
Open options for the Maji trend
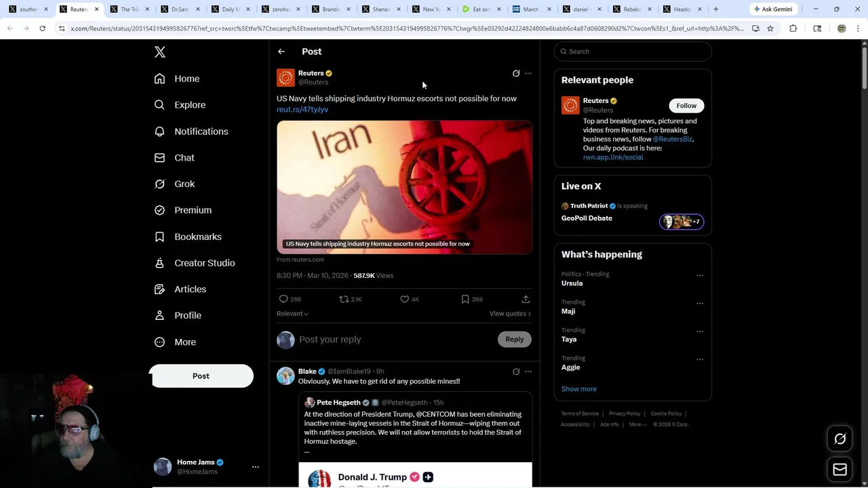(x=700, y=304)
